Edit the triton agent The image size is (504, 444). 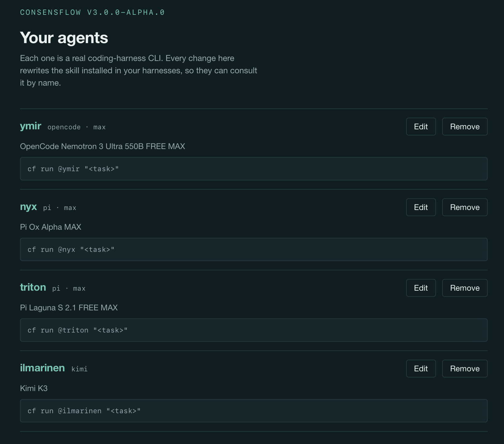coord(421,288)
